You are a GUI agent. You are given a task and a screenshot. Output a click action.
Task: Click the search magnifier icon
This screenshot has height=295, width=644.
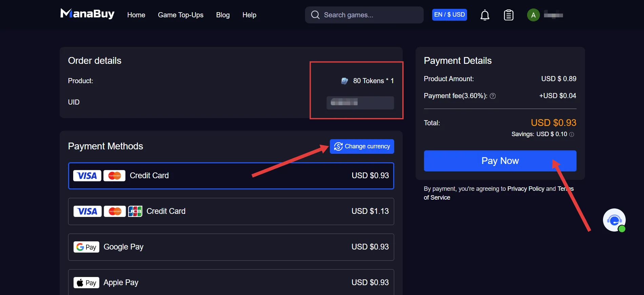pos(315,15)
